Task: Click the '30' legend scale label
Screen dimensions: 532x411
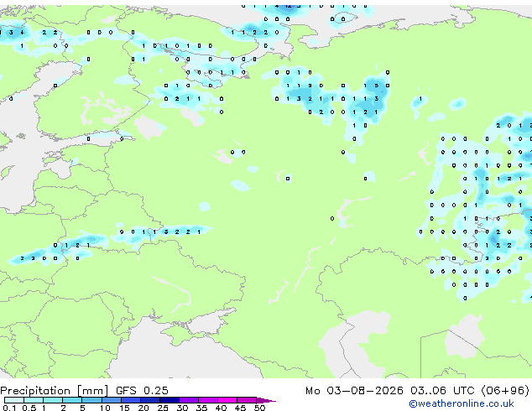Action: [x=182, y=408]
